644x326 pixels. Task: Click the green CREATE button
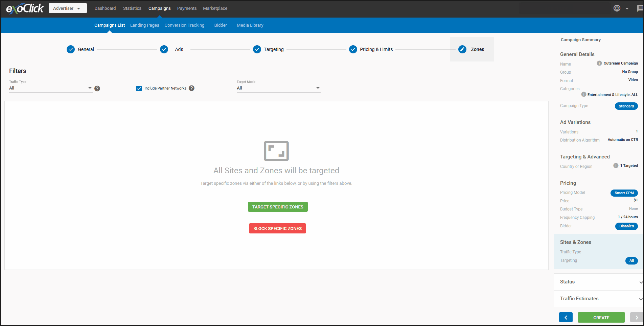(601, 318)
